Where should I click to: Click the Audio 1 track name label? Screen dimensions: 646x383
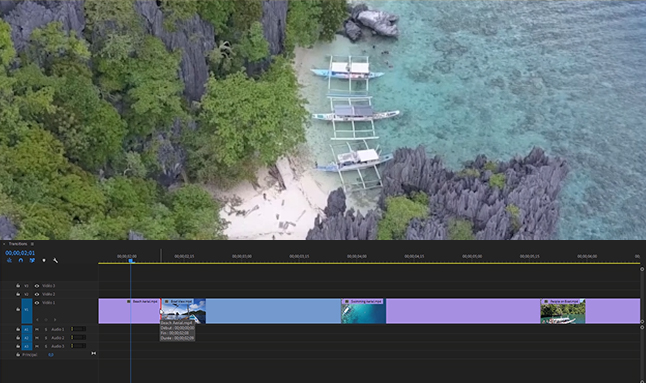pos(58,329)
